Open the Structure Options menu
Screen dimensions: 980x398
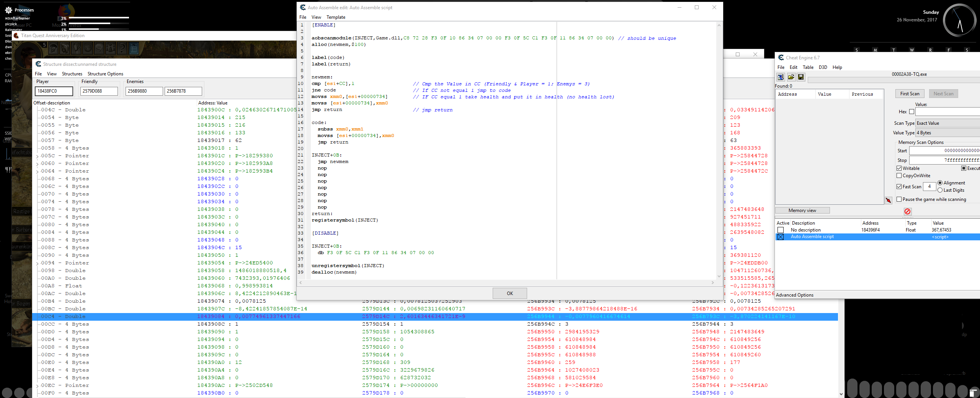click(105, 74)
